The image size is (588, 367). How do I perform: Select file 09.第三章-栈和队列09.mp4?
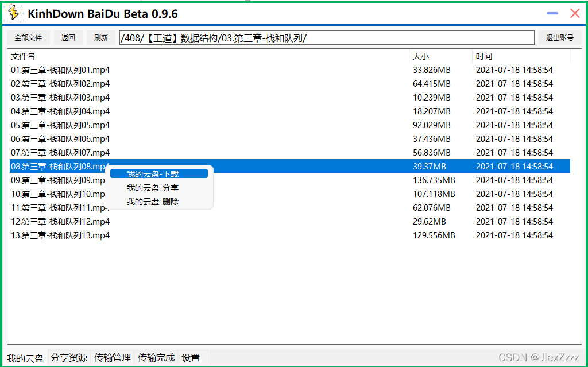coord(58,180)
